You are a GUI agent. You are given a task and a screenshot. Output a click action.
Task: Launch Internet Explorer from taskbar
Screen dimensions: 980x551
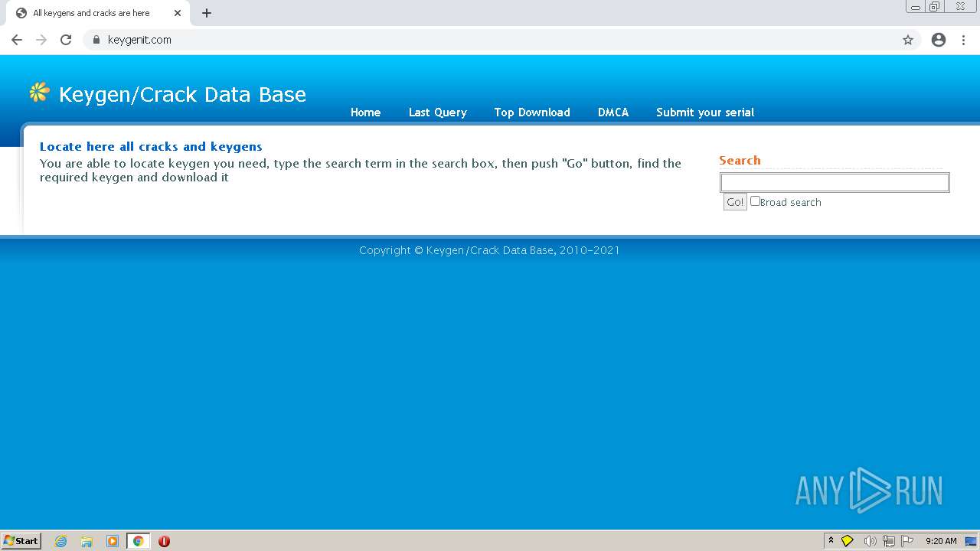(61, 541)
